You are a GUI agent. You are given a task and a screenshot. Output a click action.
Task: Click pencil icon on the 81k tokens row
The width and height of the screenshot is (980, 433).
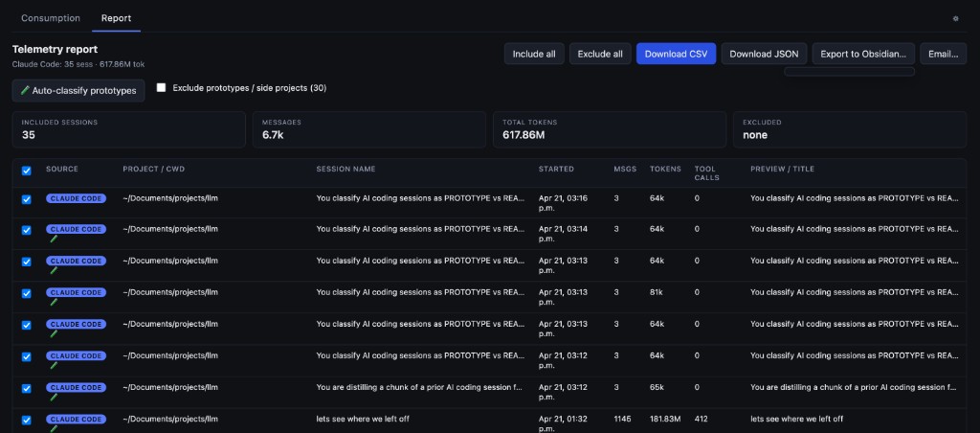tap(53, 302)
